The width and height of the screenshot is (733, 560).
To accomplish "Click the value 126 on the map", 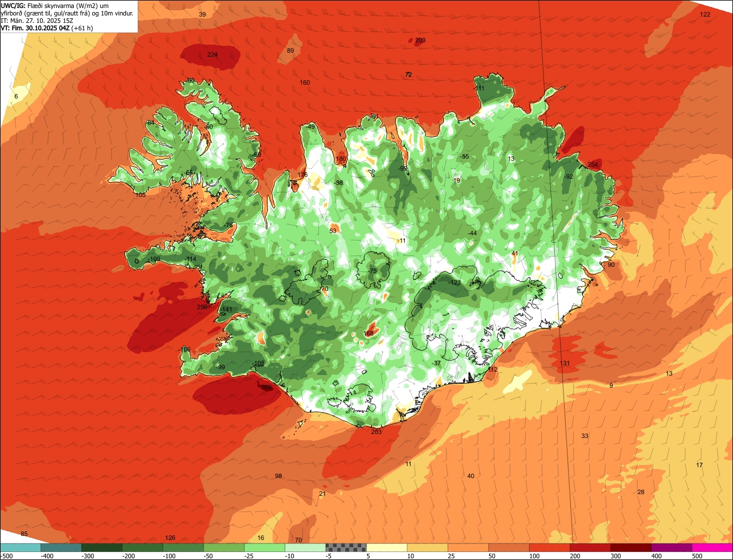I will 170,538.
